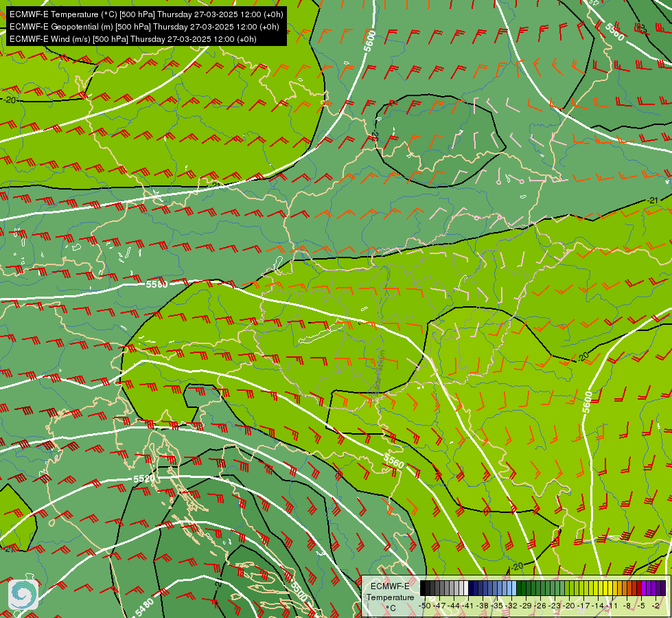Pick the dark green swatch above -29
Screen dimensions: 672x618
click(524, 588)
